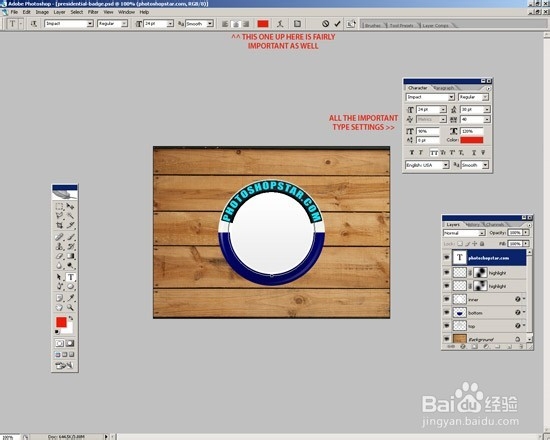Viewport: 550px width, 440px height.
Task: Select the Zoom tool
Action: [x=71, y=307]
